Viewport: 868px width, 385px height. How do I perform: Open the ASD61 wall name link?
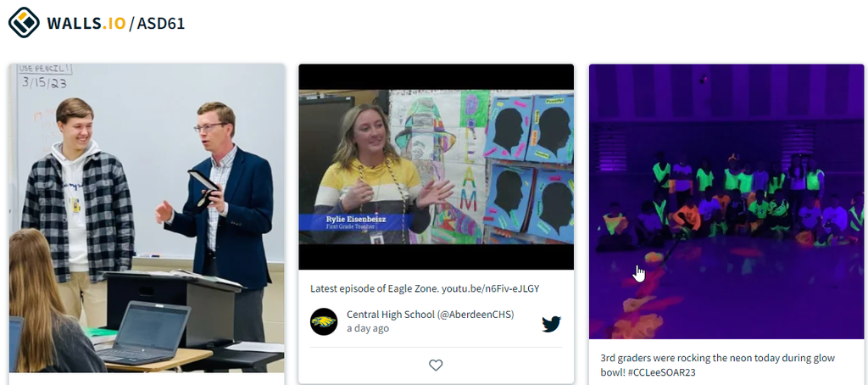tap(160, 24)
